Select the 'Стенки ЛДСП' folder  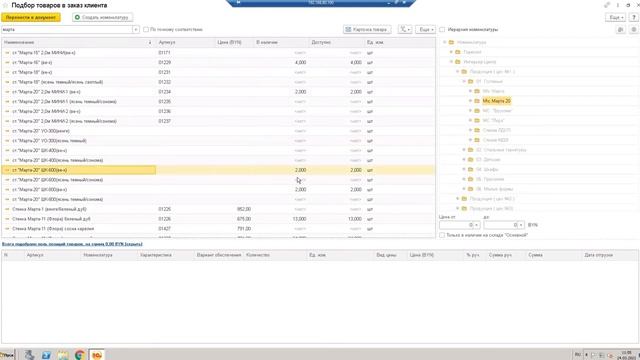click(x=496, y=130)
